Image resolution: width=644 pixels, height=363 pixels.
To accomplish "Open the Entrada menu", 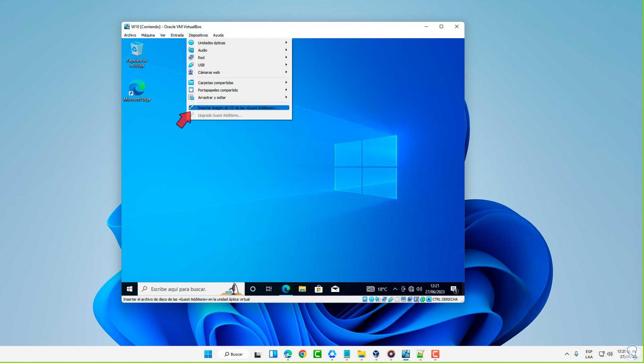I will click(177, 35).
